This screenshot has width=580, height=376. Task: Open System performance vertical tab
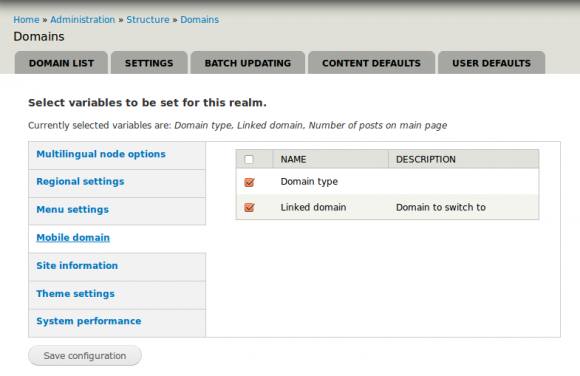(117, 323)
